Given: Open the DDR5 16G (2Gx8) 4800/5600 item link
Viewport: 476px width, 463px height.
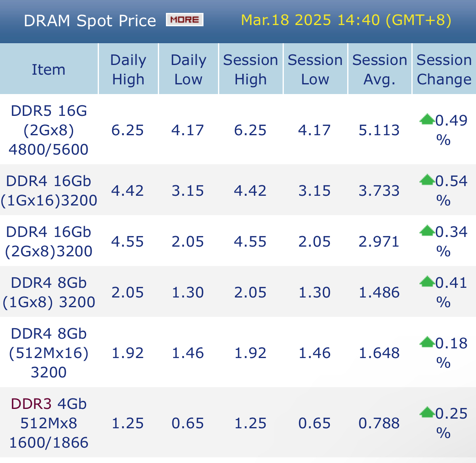Looking at the screenshot, I should pyautogui.click(x=48, y=130).
